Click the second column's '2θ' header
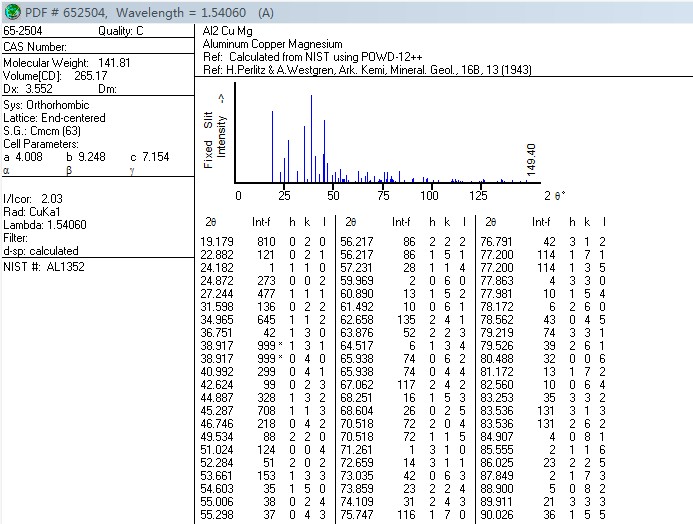 351,222
